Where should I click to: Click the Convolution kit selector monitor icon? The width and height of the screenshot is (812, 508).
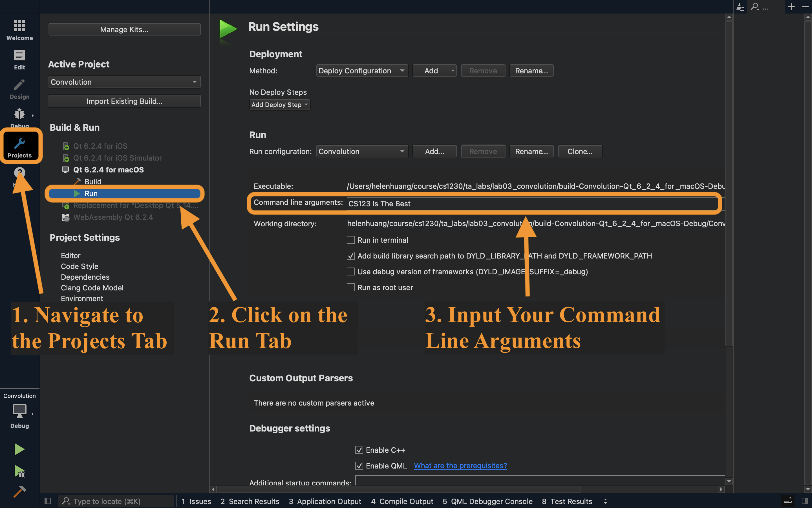point(19,411)
